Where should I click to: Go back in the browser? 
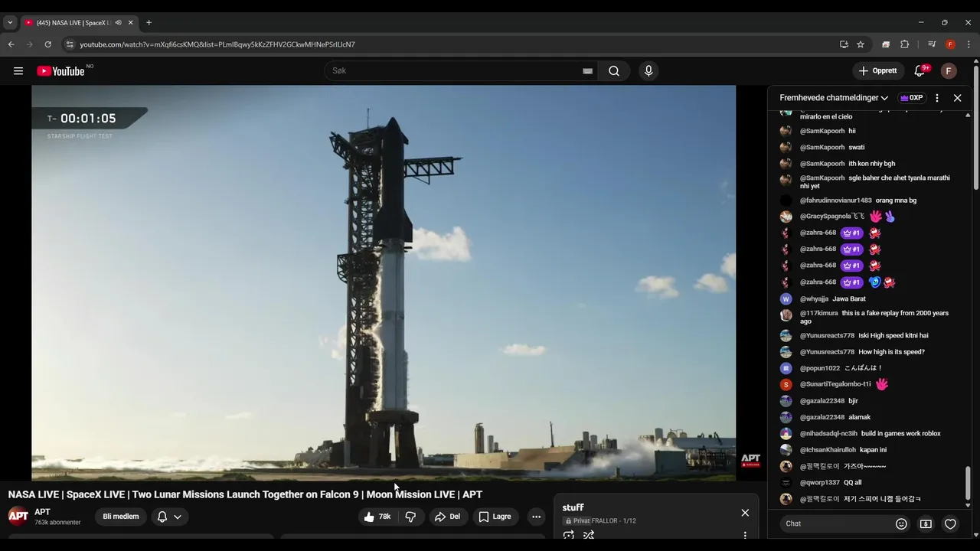pyautogui.click(x=11, y=44)
